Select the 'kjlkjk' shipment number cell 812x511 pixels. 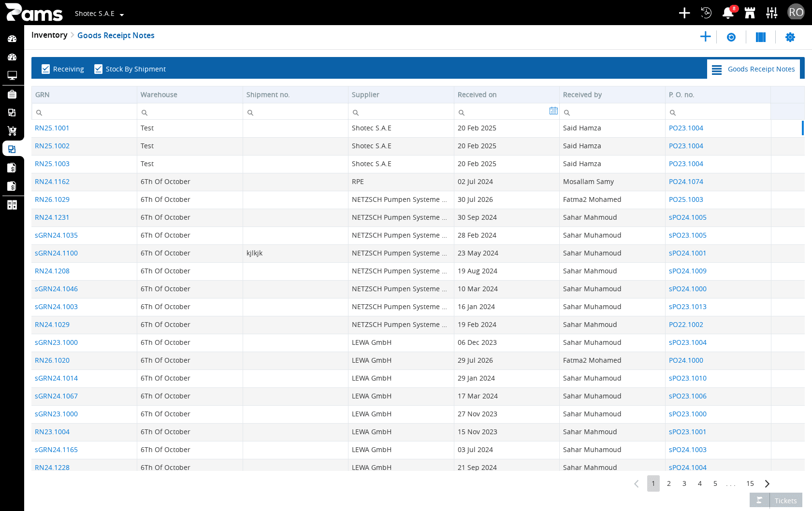click(295, 253)
